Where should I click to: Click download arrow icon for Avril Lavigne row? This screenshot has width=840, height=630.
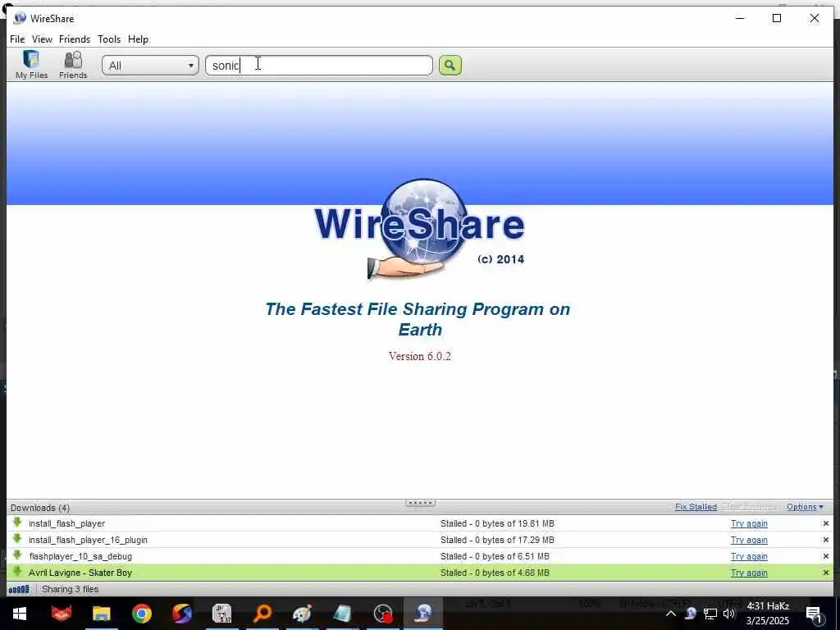tap(17, 572)
